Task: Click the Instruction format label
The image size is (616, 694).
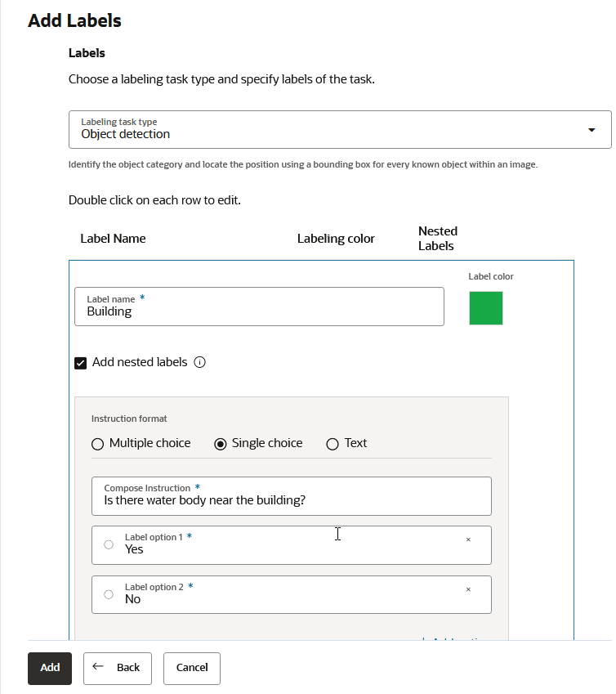Action: click(129, 419)
